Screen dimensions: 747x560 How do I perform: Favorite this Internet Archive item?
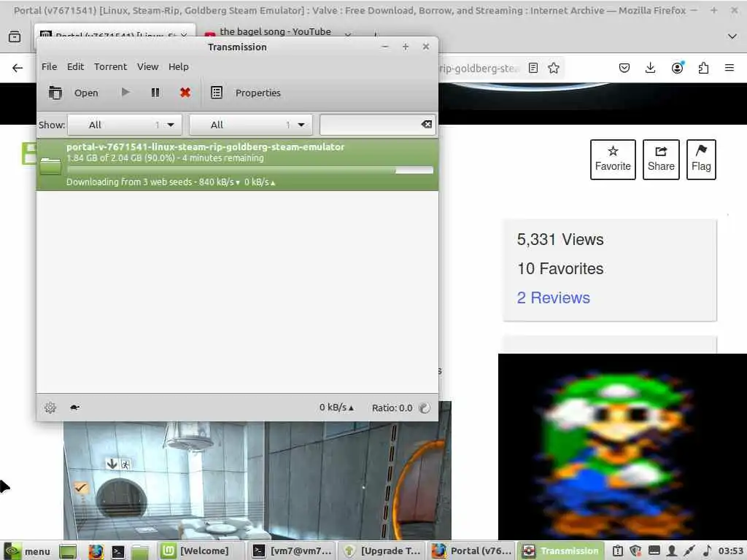coord(613,160)
